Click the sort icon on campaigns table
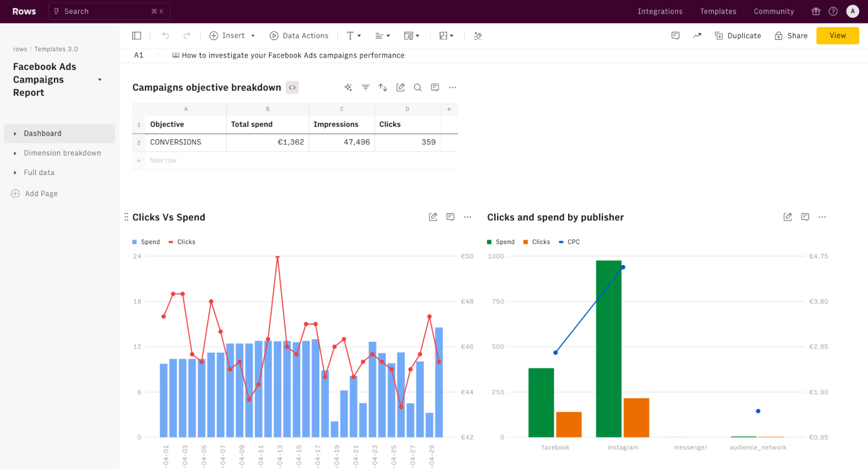 383,87
